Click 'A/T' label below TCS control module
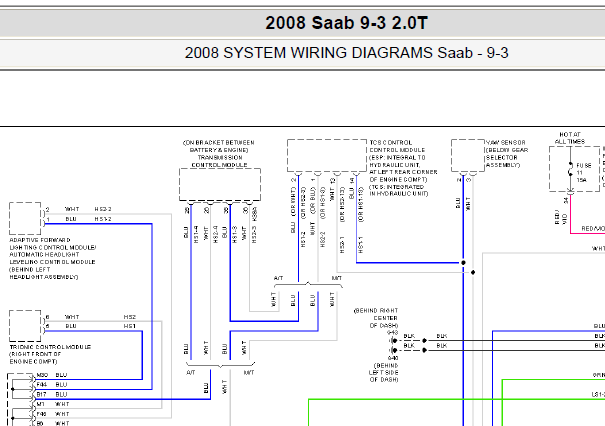Viewport: 605px width, 426px height. (x=278, y=278)
